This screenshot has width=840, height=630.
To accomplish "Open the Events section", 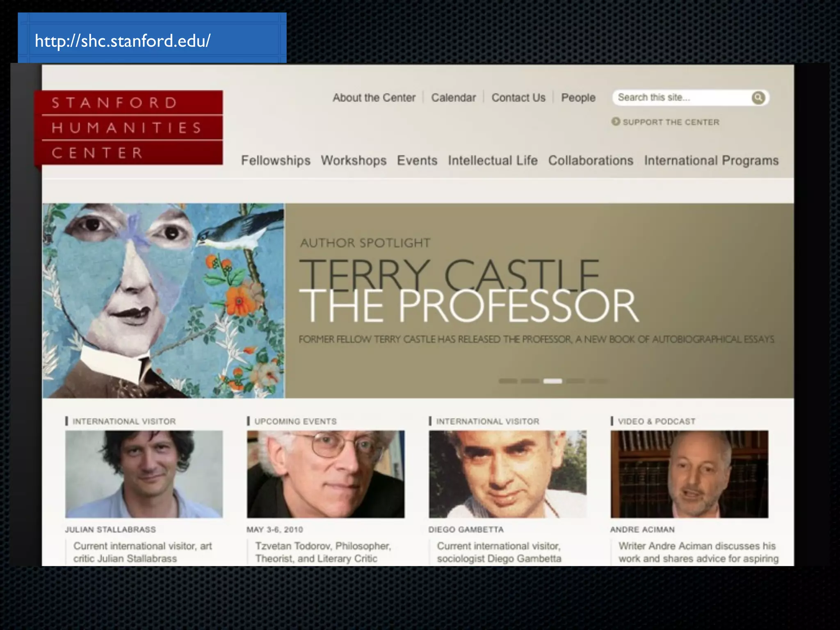I will [x=417, y=160].
